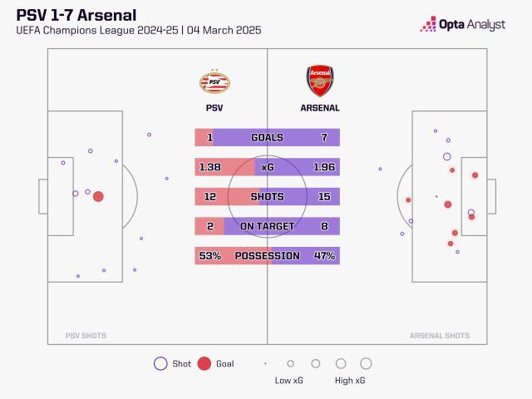Click the PSV club crest
The height and width of the screenshot is (399, 532).
click(214, 82)
